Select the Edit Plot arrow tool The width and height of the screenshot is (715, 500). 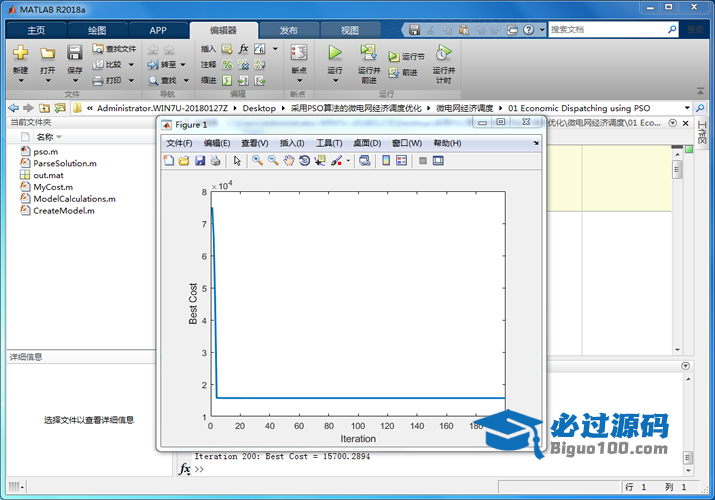tap(237, 160)
